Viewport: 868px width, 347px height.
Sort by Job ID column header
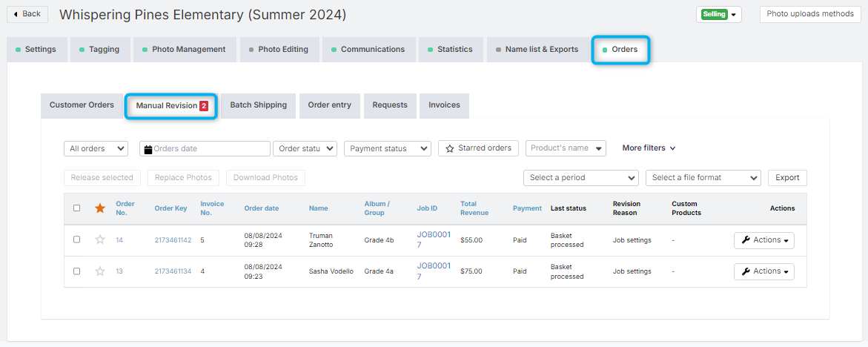[x=428, y=208]
